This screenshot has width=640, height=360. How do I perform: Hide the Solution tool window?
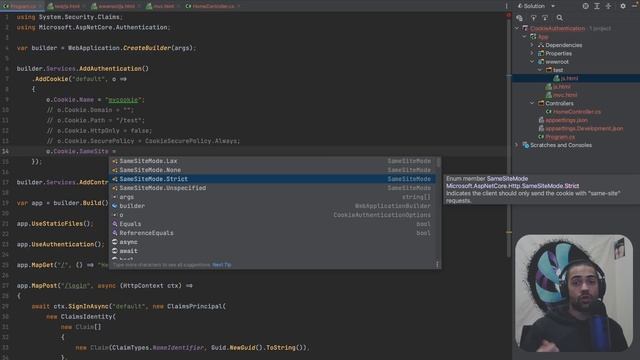tap(635, 6)
